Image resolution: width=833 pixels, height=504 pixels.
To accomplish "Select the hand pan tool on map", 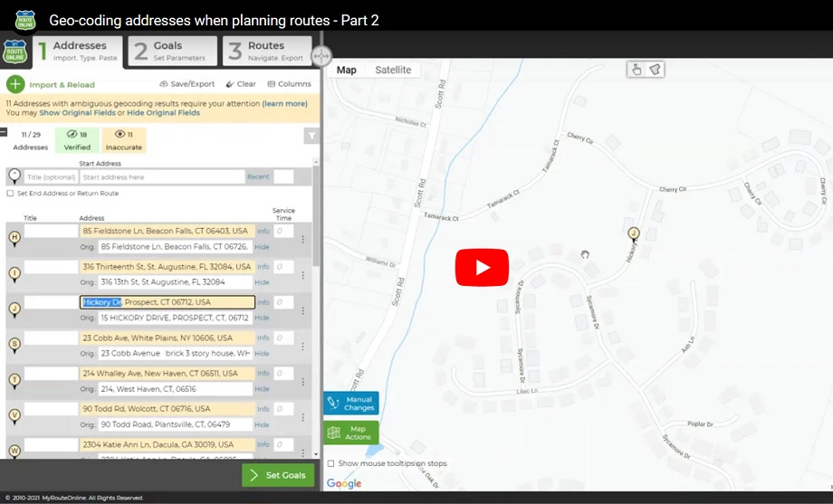I will tap(637, 70).
